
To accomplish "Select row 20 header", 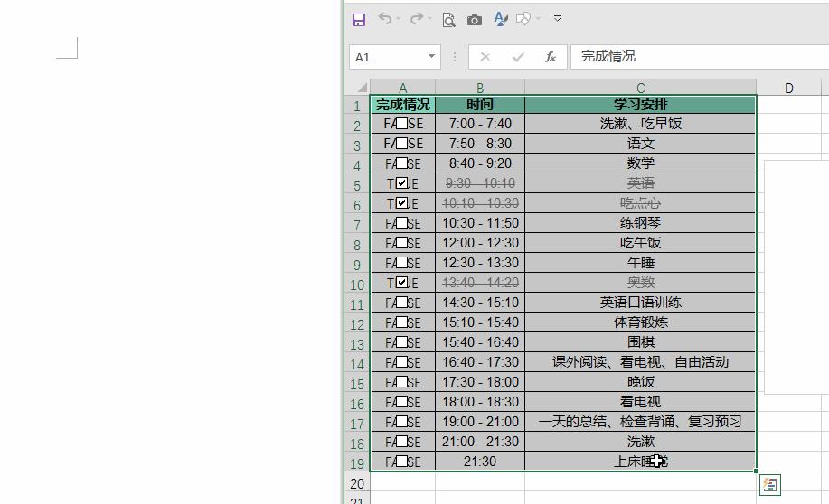I will [357, 483].
